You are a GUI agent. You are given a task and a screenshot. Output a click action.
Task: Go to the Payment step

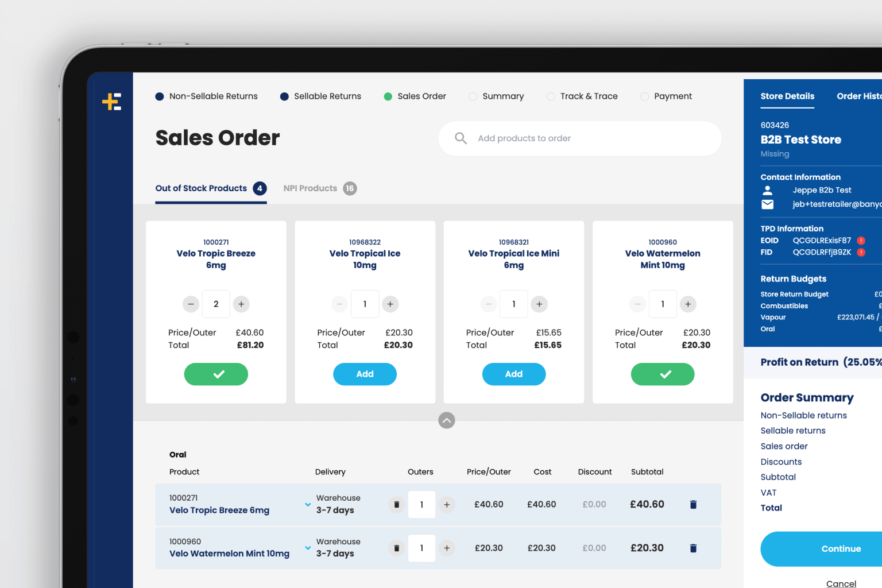[666, 96]
